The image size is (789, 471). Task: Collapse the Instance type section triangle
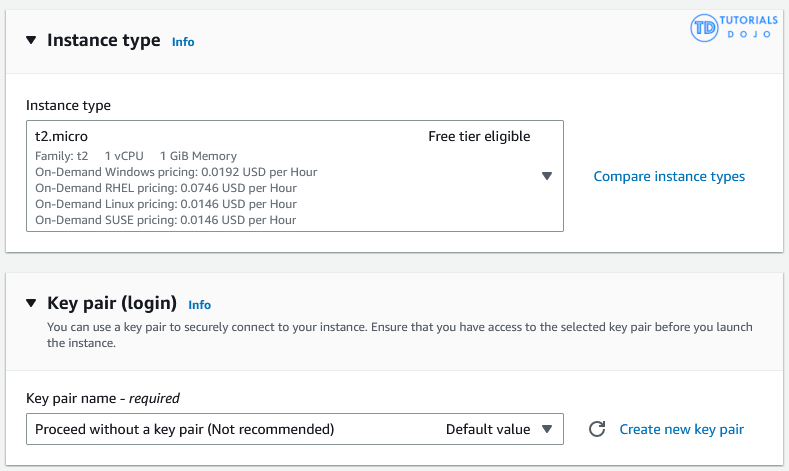click(x=30, y=41)
